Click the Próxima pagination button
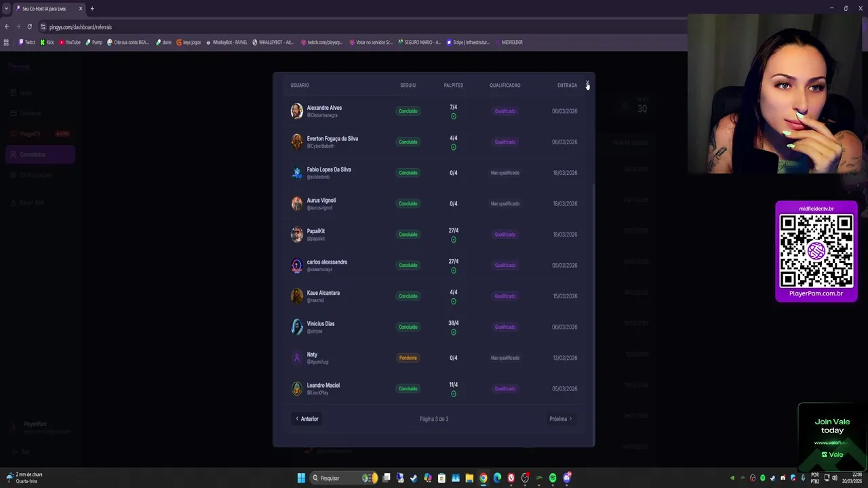 [x=561, y=419]
